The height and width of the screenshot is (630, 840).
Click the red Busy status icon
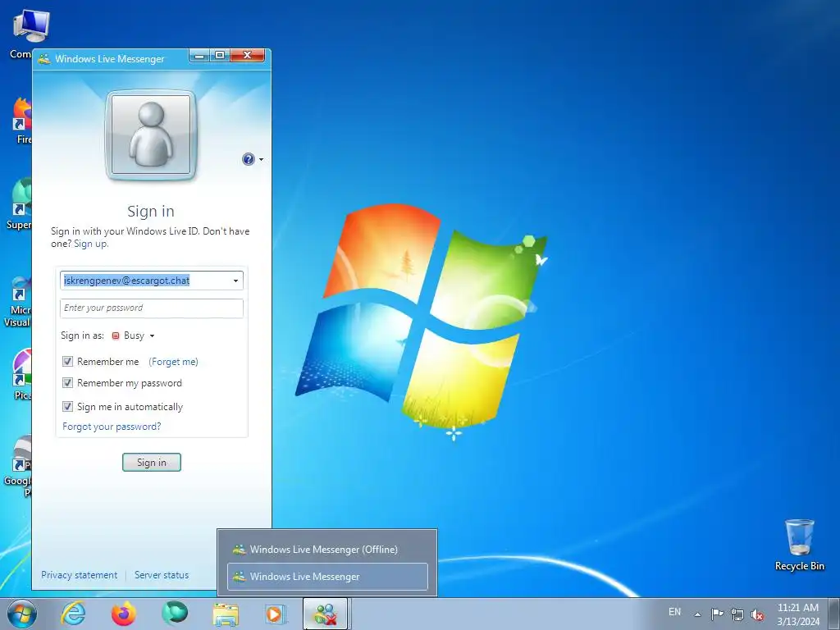click(x=115, y=336)
